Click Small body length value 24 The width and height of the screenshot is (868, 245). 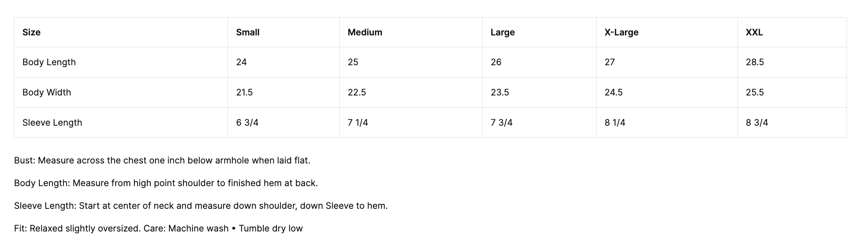(x=241, y=62)
